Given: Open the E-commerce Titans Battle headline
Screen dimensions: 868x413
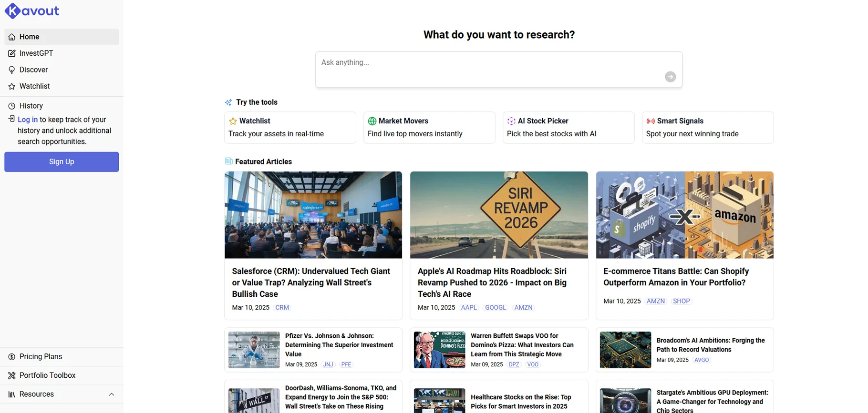Looking at the screenshot, I should point(676,277).
